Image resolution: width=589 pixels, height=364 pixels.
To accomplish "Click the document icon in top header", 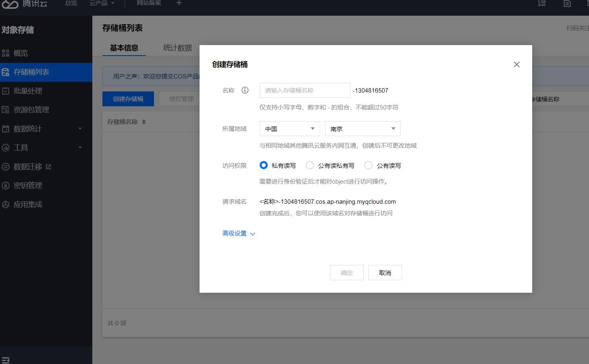I will click(x=567, y=3).
